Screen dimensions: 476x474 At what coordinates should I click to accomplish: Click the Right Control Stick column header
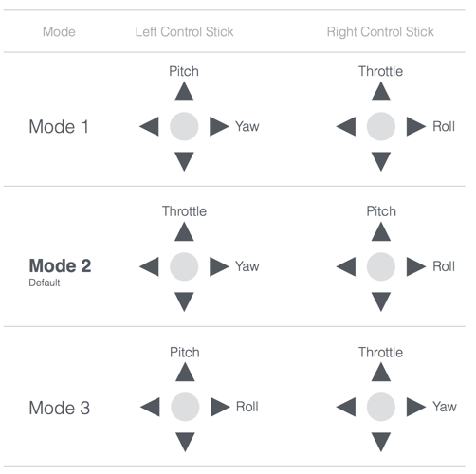pos(380,32)
